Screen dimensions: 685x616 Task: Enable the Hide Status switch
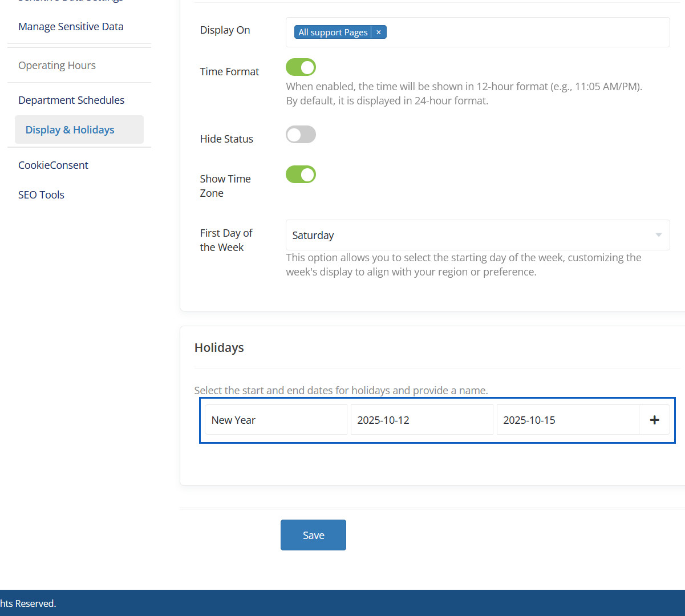pyautogui.click(x=301, y=135)
